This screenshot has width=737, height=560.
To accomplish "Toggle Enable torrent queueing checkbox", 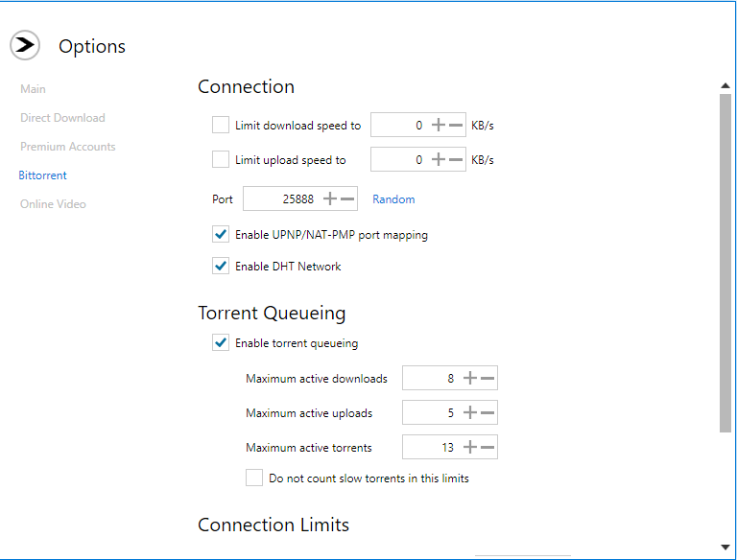I will click(x=221, y=343).
